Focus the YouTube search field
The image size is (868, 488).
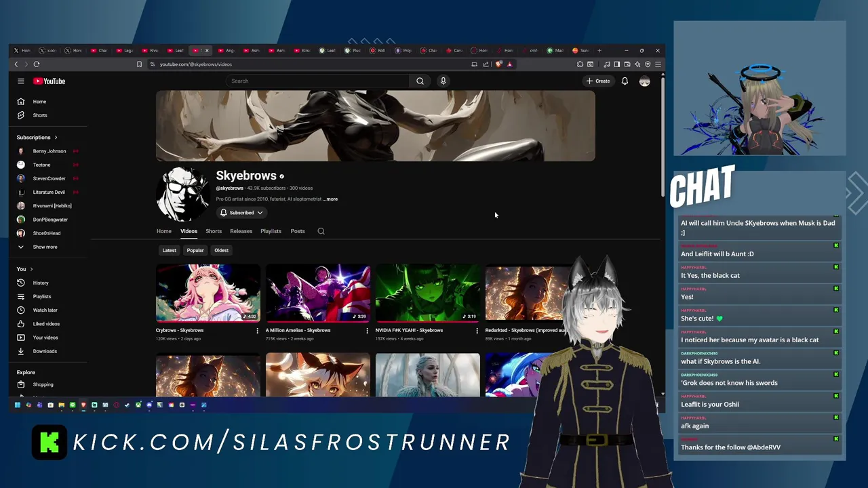point(318,81)
